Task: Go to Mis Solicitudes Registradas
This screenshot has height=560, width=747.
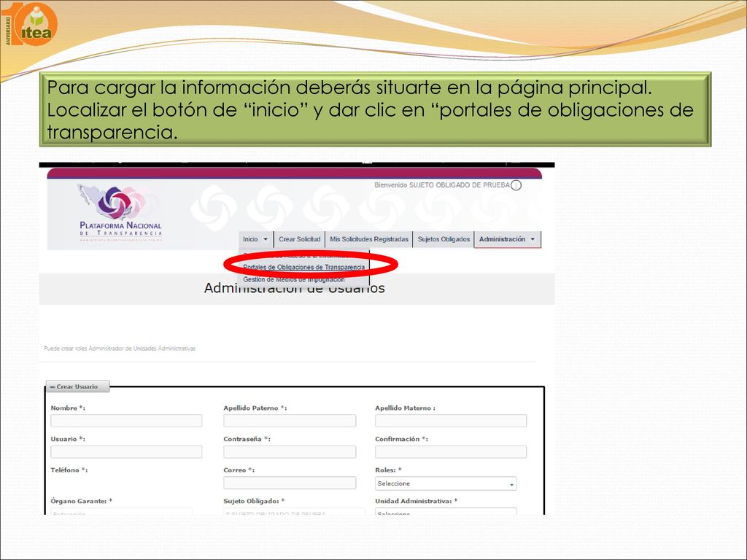Action: coord(368,239)
